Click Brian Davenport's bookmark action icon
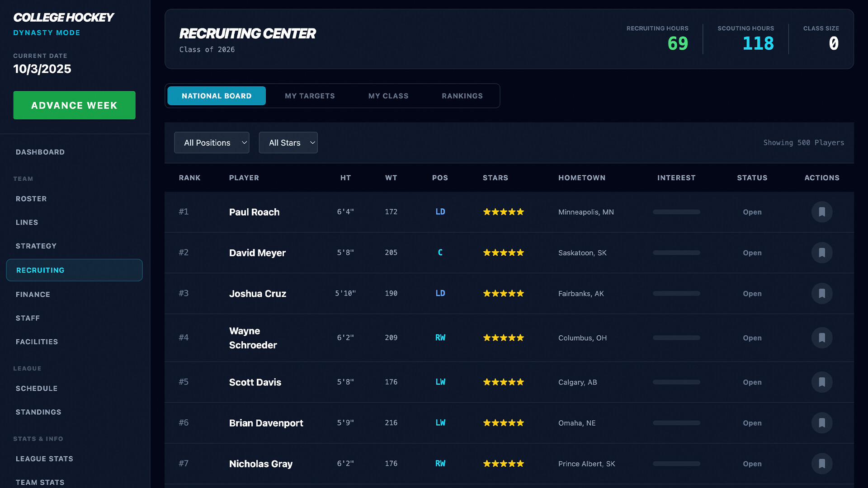 pos(822,423)
